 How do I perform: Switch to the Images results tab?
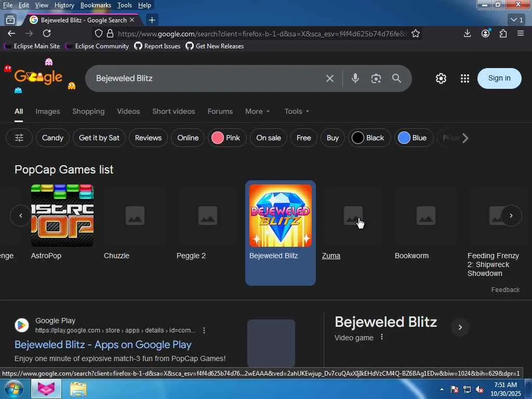[x=47, y=111]
